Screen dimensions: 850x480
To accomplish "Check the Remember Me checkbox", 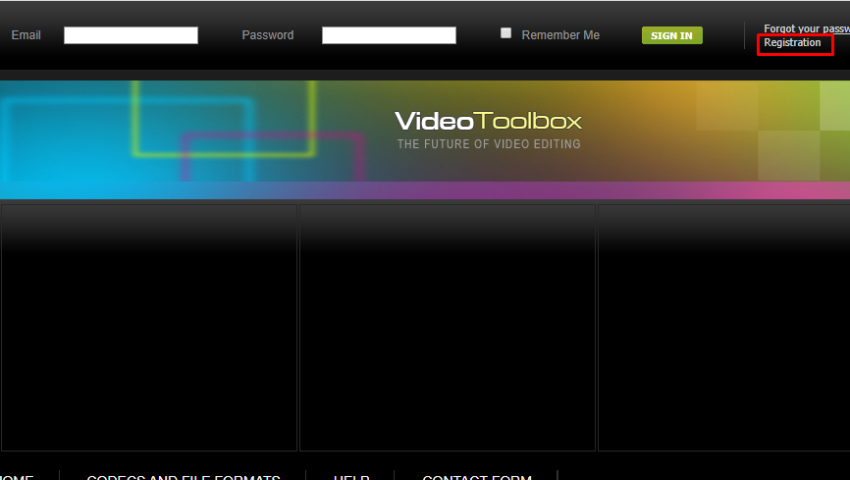I will [506, 33].
